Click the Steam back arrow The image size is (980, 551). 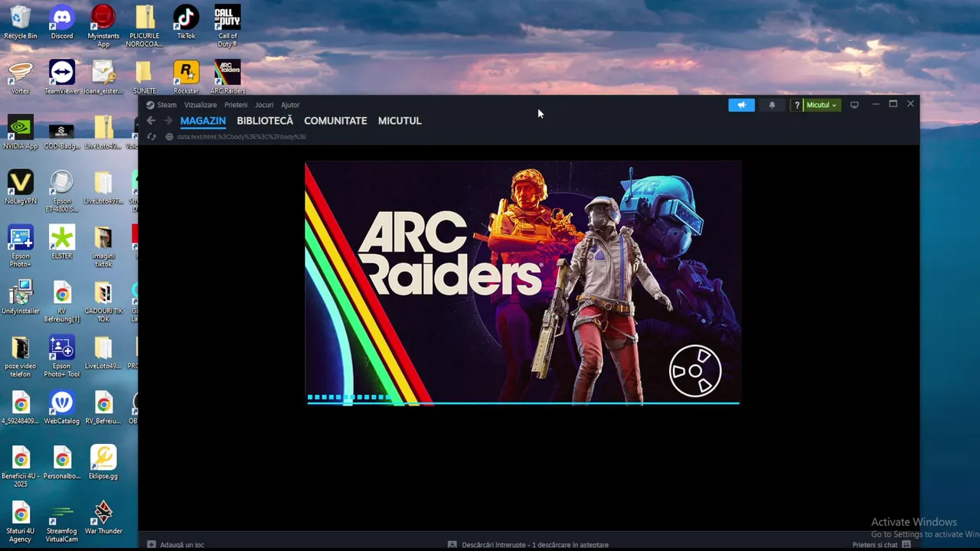tap(151, 121)
